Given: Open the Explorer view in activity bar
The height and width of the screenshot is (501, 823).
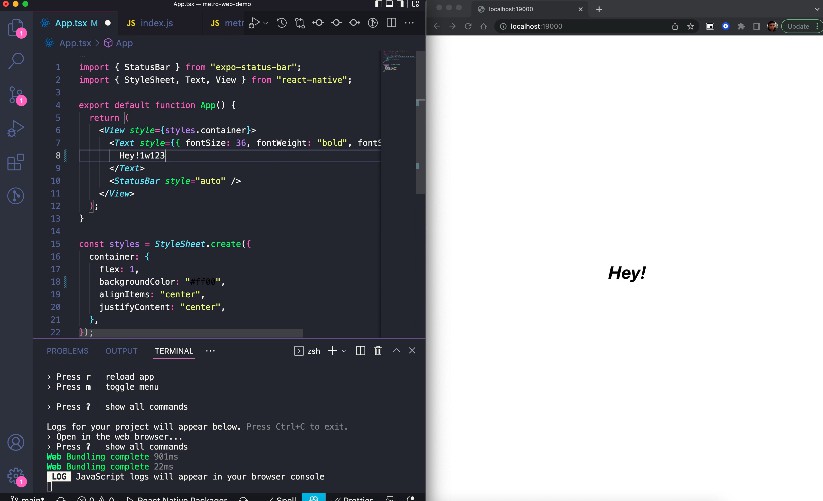Looking at the screenshot, I should click(x=16, y=27).
